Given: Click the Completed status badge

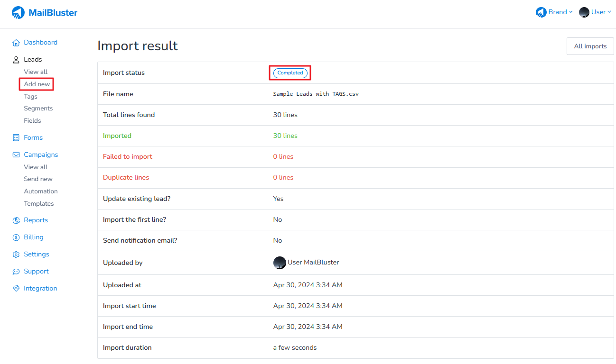Looking at the screenshot, I should tap(290, 73).
